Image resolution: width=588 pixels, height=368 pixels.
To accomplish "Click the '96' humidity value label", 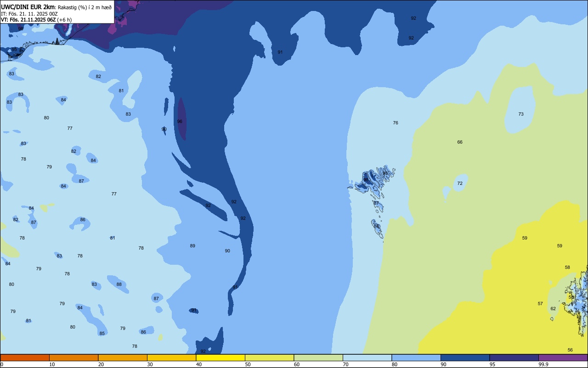I will 180,122.
